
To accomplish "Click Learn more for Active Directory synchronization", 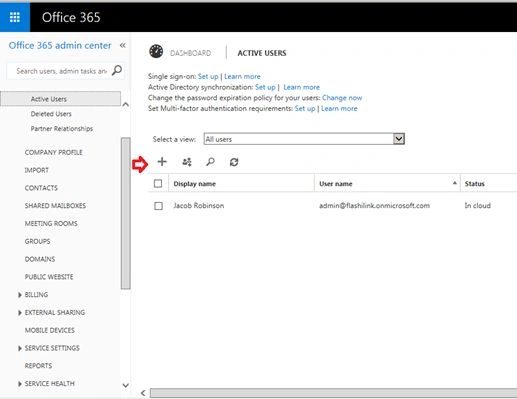I will pos(302,87).
